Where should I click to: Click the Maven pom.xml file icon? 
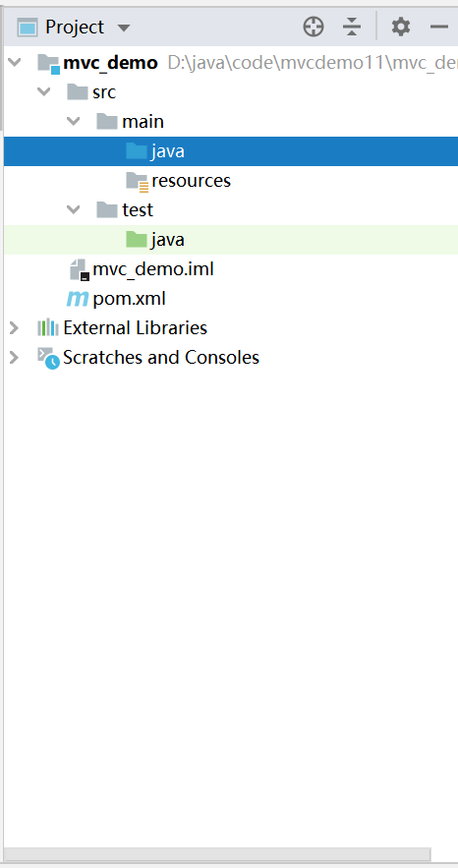(x=78, y=299)
